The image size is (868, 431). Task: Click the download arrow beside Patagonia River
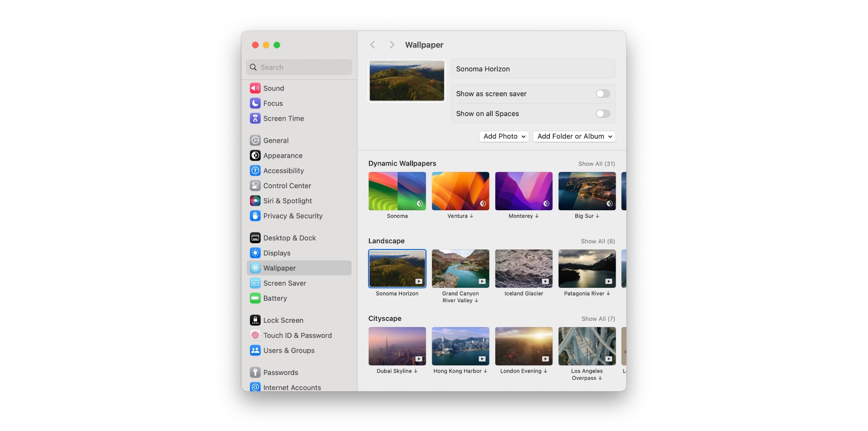coord(608,294)
